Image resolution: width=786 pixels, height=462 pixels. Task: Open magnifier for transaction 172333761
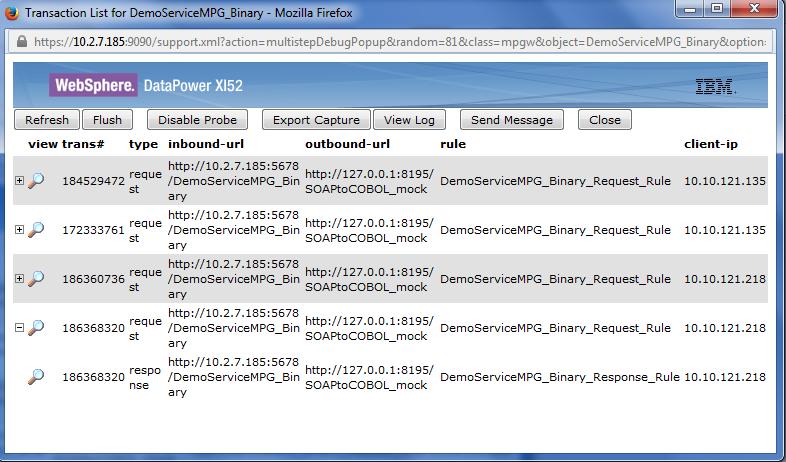(x=36, y=229)
